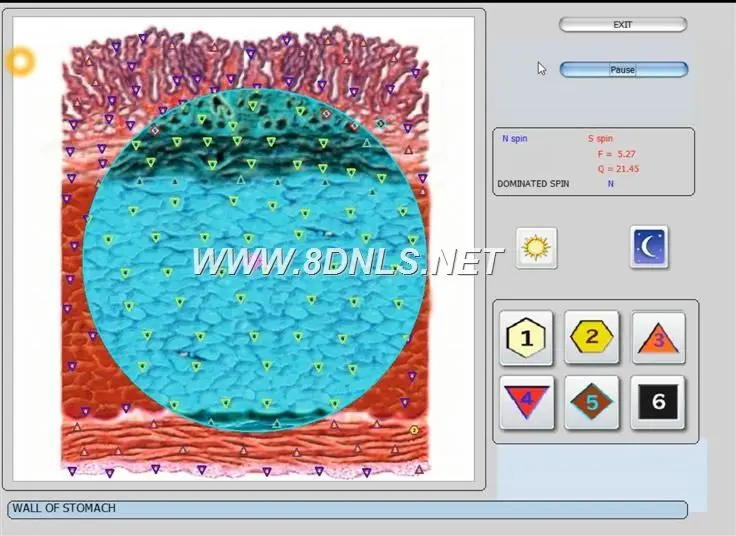The height and width of the screenshot is (536, 736).
Task: Click the DOMINATED SPIN label
Action: [533, 184]
